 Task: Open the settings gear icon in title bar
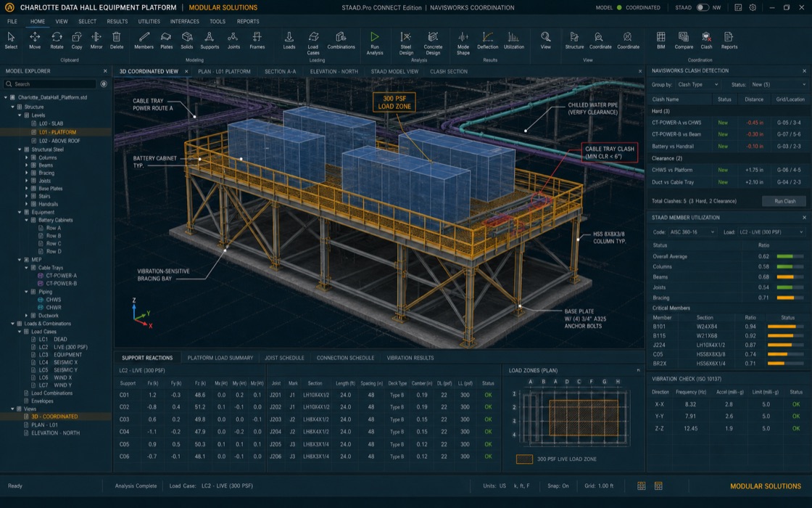point(753,8)
